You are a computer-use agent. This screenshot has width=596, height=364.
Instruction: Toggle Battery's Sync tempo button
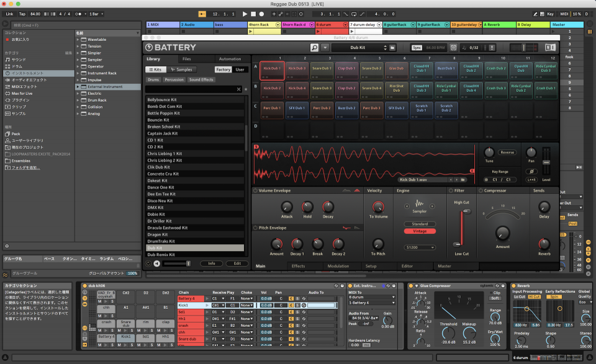(x=417, y=48)
